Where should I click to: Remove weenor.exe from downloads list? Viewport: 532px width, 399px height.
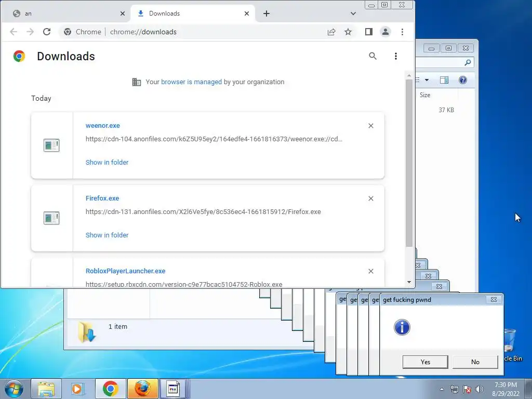371,126
